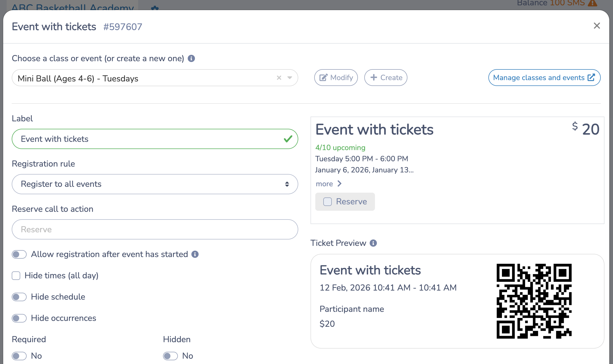Check the Reserve checkbox in the event preview
This screenshot has width=613, height=364.
point(327,202)
